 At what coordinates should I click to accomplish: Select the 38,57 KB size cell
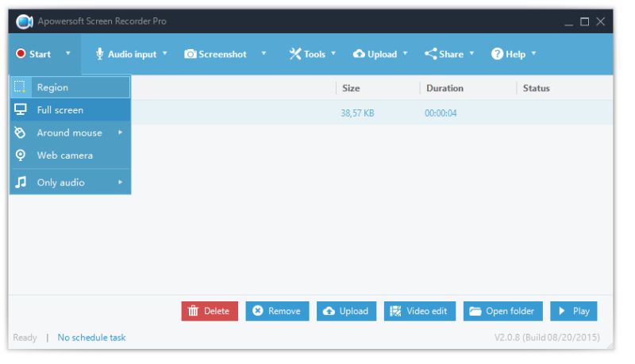coord(357,113)
